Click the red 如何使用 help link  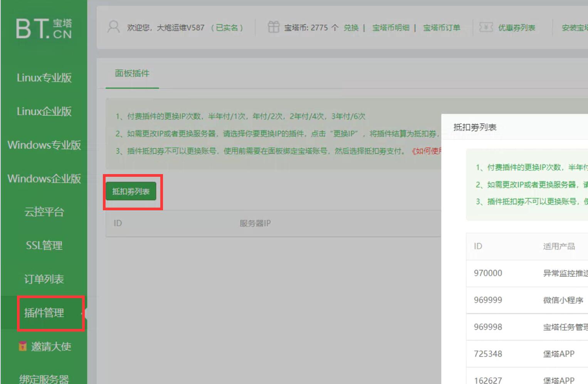pos(426,151)
